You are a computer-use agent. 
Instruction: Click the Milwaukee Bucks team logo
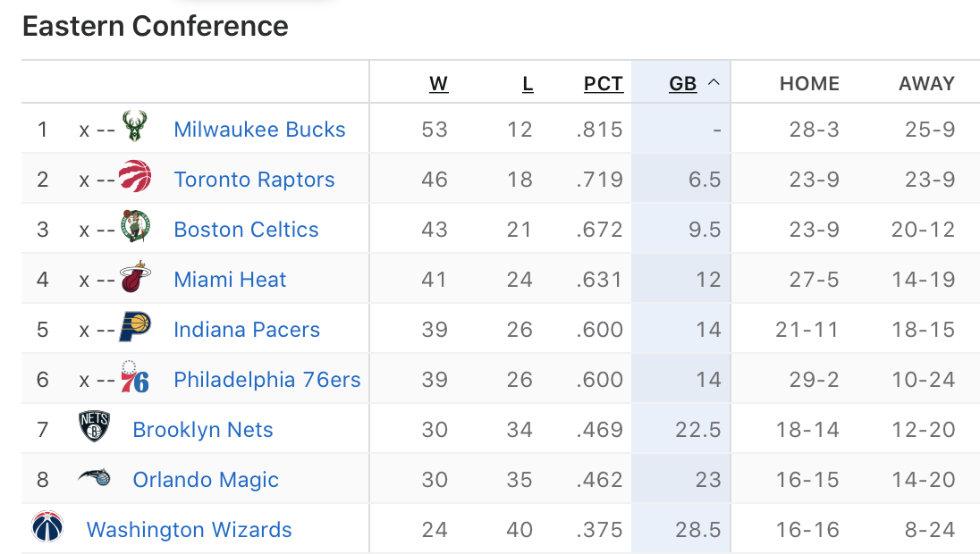click(134, 126)
